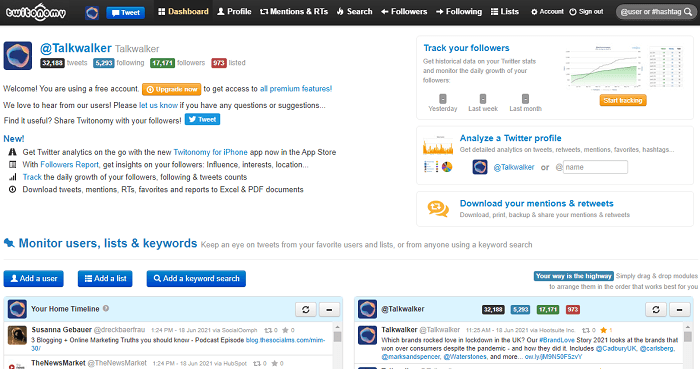The width and height of the screenshot is (700, 369).
Task: Open the all premium features link
Action: [296, 89]
